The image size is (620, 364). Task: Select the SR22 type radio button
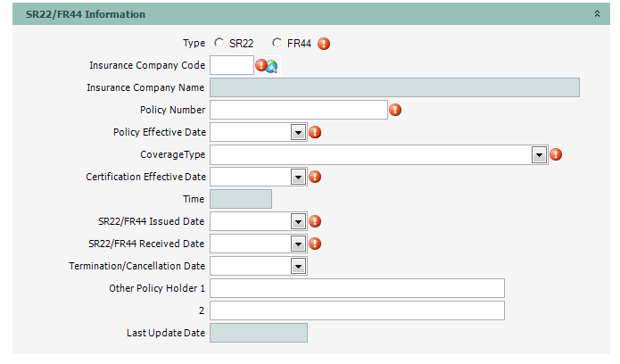(x=219, y=43)
